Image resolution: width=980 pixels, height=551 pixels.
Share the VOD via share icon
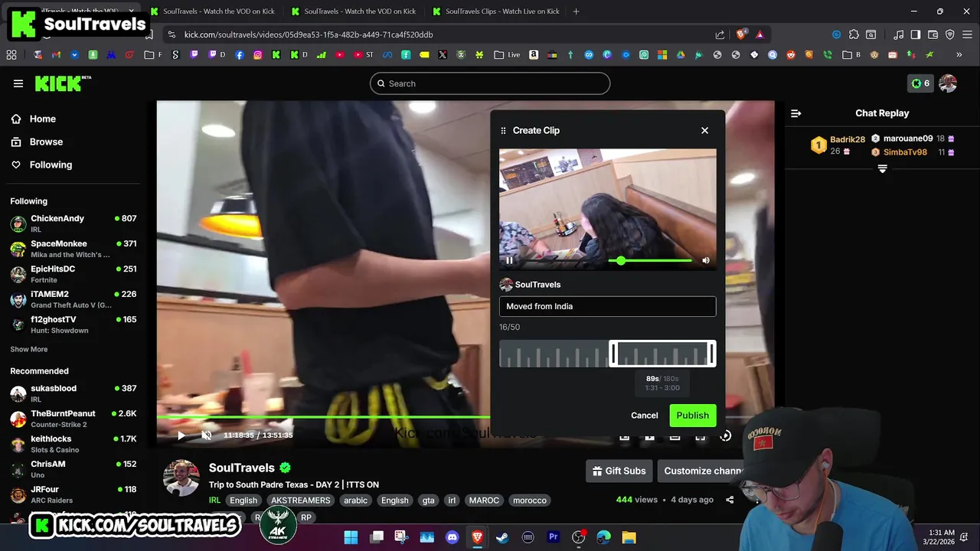point(730,500)
